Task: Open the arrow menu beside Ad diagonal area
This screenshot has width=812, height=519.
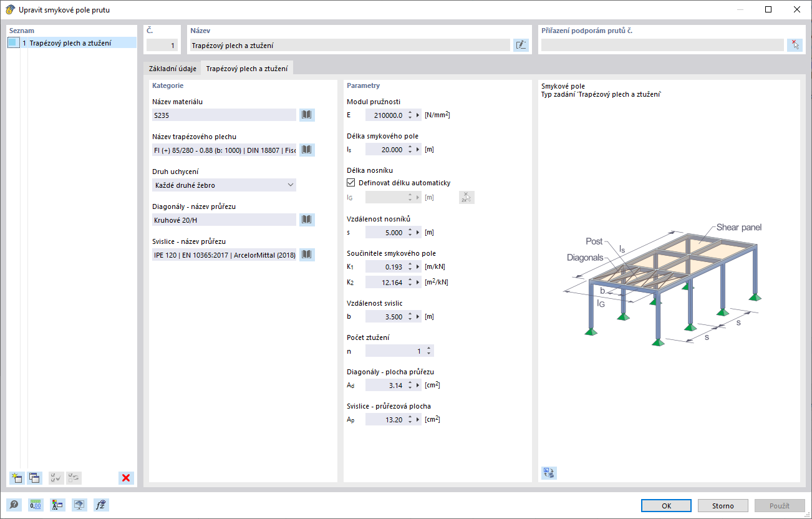Action: point(418,385)
